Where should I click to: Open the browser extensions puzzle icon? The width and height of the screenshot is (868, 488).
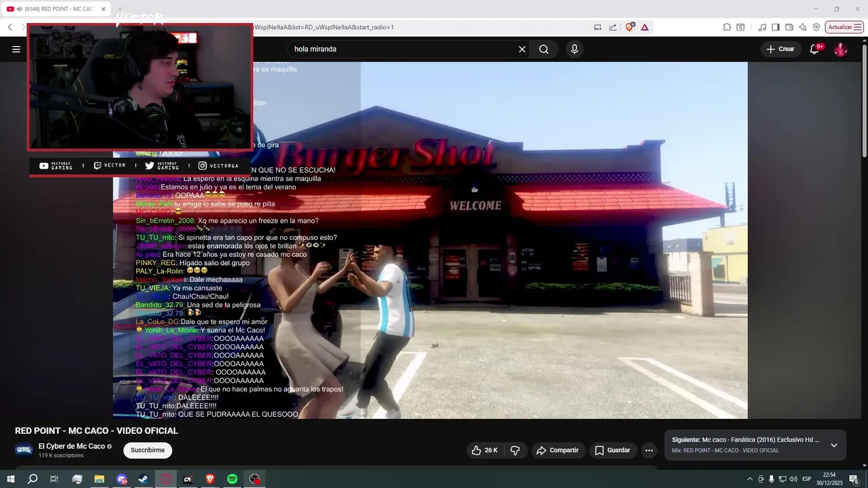coord(727,27)
